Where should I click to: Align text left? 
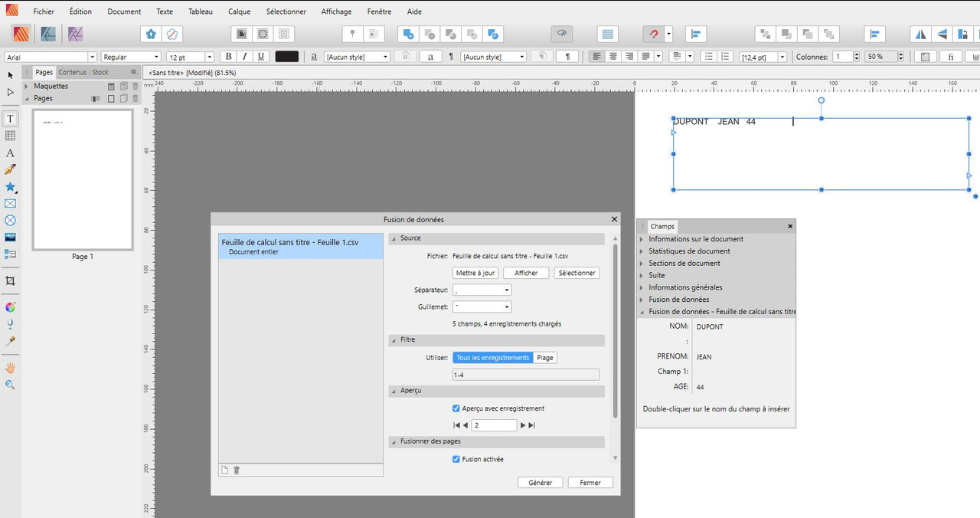pyautogui.click(x=596, y=57)
